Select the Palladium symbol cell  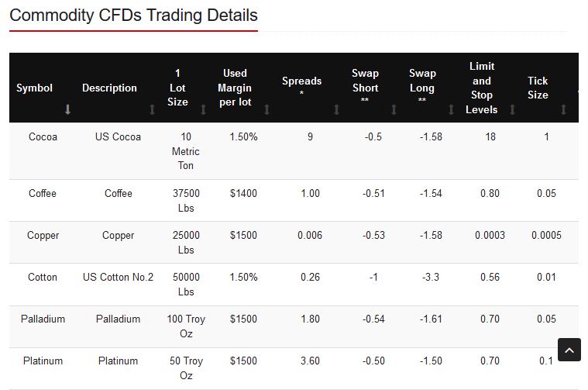point(43,319)
